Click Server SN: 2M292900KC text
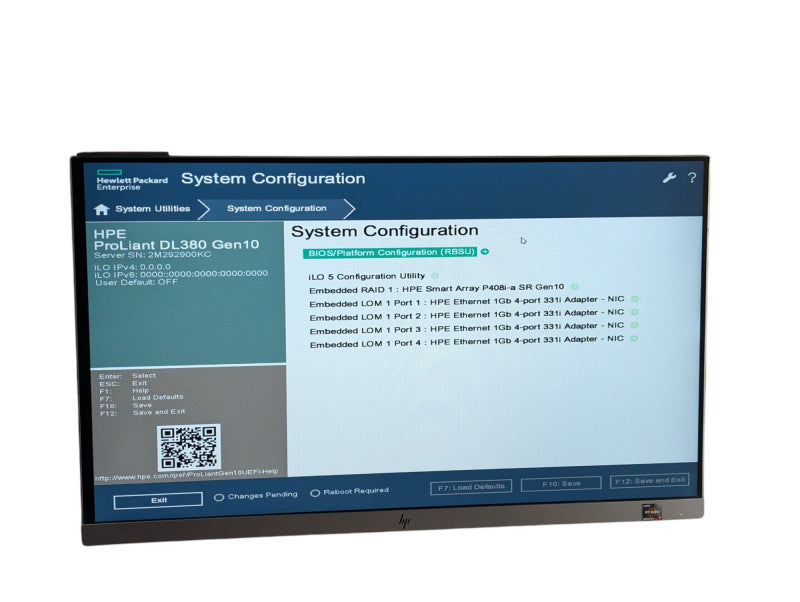This screenshot has width=800, height=602. [152, 254]
